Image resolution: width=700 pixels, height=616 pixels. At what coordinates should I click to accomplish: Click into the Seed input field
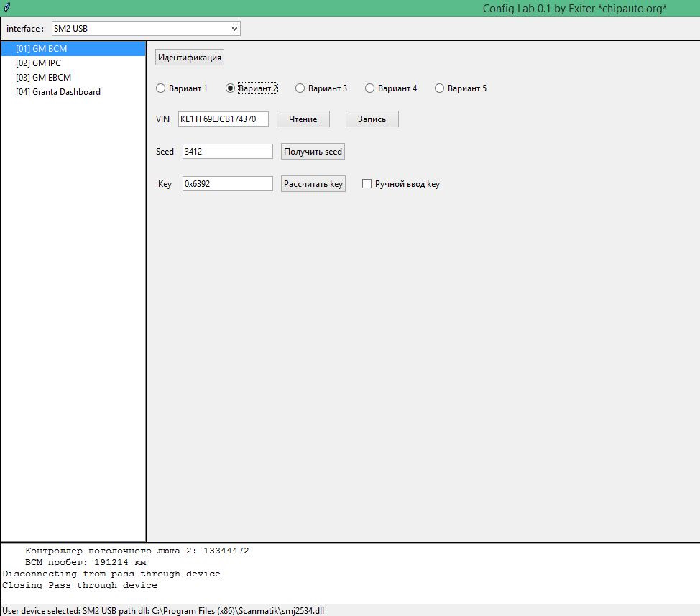coord(228,152)
